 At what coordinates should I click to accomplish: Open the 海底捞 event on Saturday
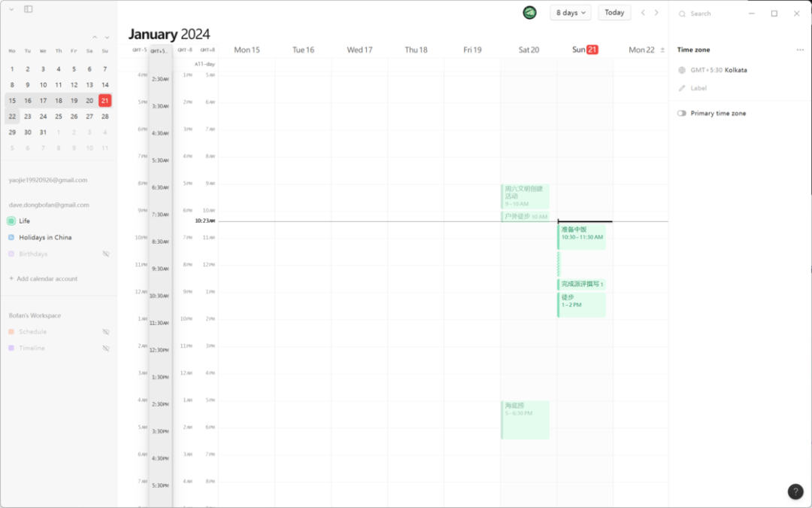[525, 420]
